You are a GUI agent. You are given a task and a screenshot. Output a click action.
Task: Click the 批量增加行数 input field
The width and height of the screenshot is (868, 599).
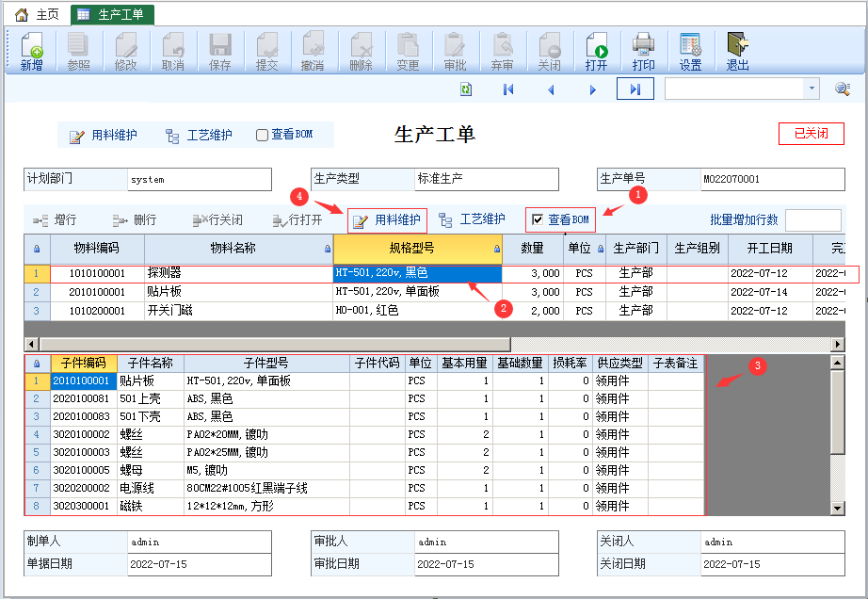(812, 220)
